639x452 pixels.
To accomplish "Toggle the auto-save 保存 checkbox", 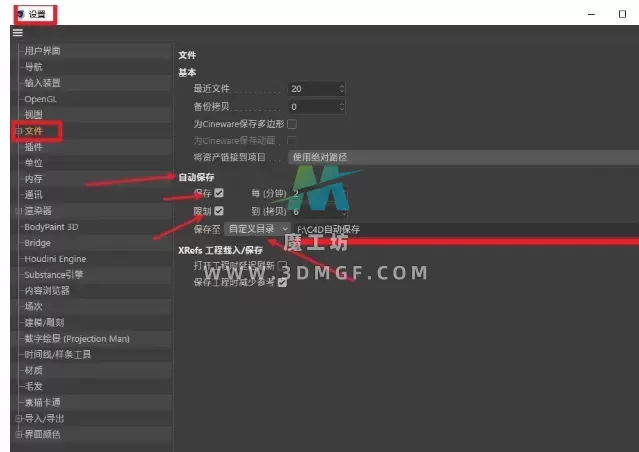I will [219, 193].
